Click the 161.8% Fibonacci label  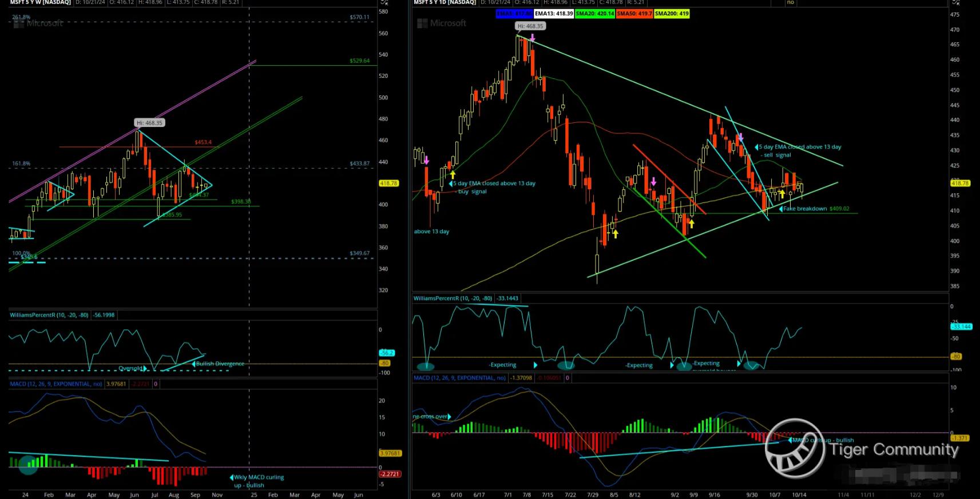(21, 164)
